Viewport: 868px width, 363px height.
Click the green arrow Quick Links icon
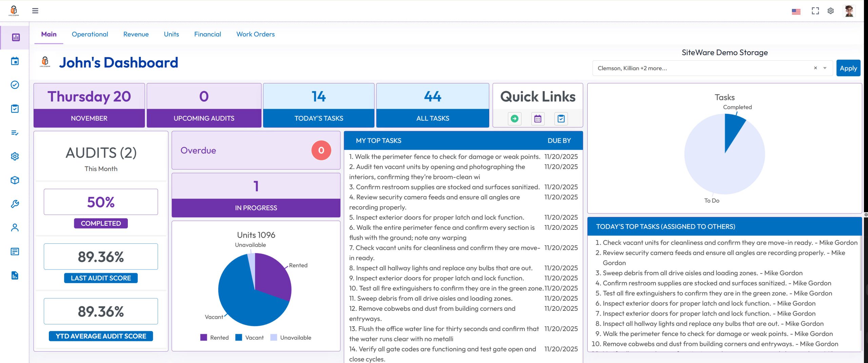[514, 119]
